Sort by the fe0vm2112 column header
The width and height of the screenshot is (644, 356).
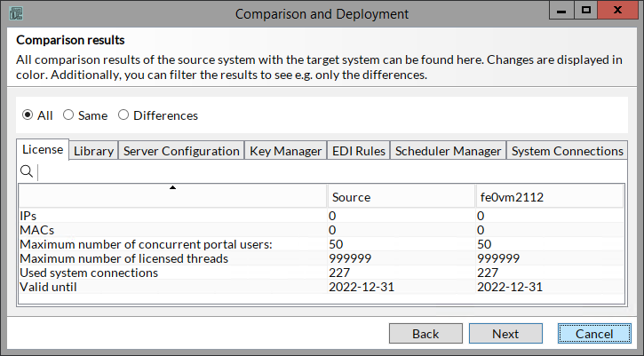coord(547,197)
